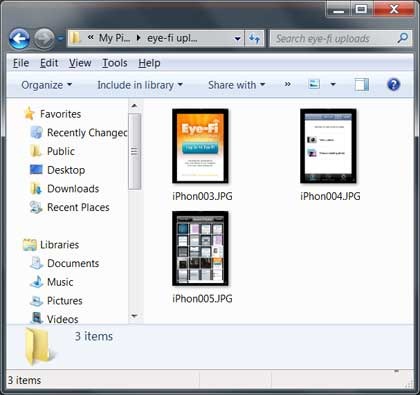Screen dimensions: 420x395
Task: Select Libraries in navigation pane
Action: coord(59,245)
